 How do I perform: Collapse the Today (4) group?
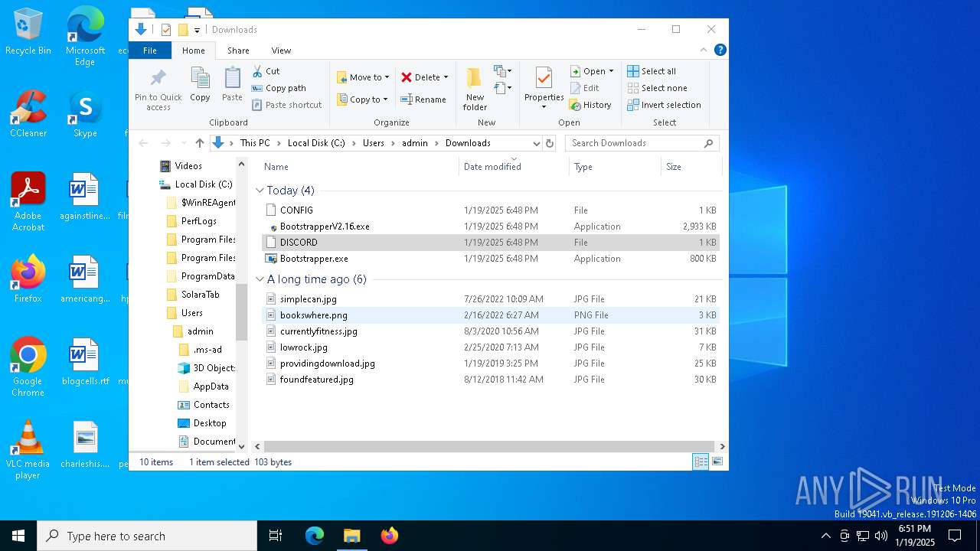click(x=260, y=191)
